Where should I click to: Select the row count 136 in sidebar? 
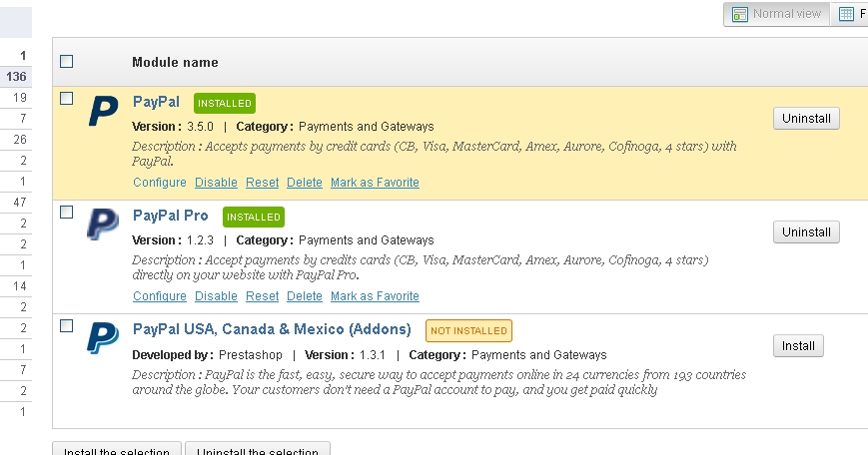click(16, 77)
